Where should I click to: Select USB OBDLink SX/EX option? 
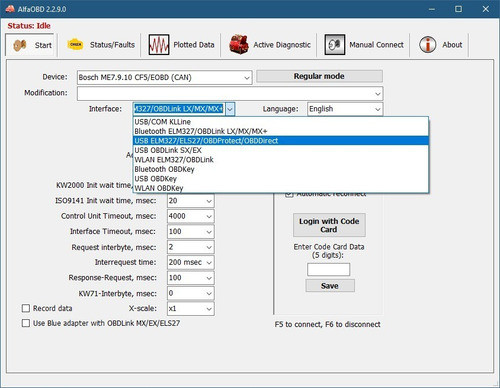pyautogui.click(x=281, y=150)
